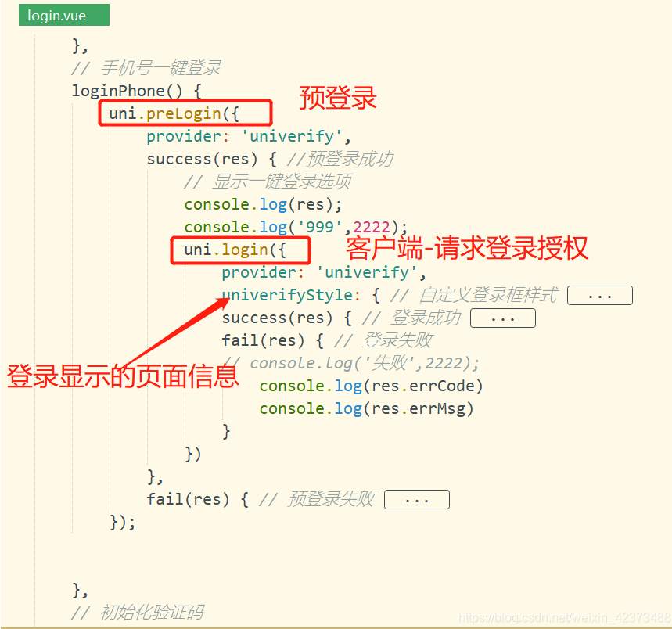The height and width of the screenshot is (629, 672).
Task: Expand the folded univerifyStyle block
Action: 599,296
